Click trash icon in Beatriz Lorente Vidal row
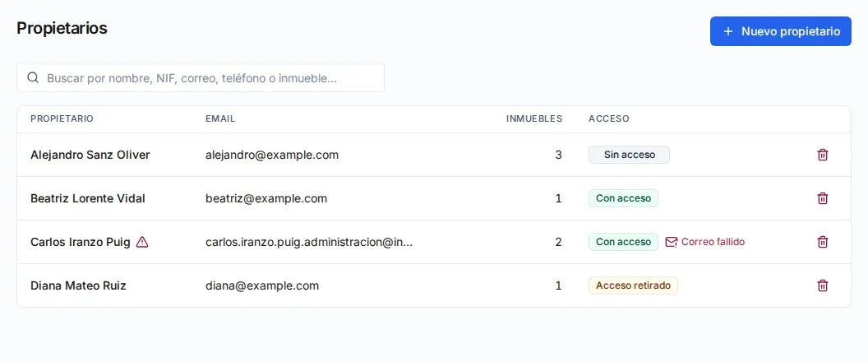 point(823,198)
